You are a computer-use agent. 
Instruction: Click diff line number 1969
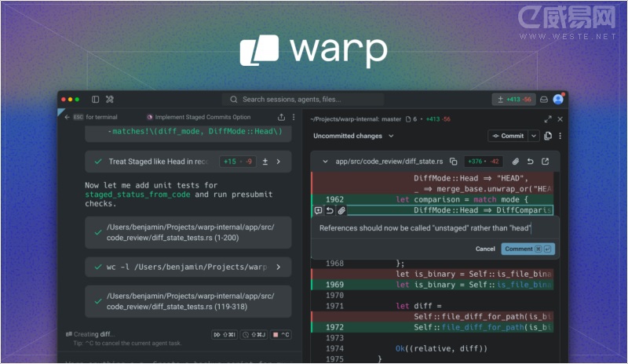334,284
